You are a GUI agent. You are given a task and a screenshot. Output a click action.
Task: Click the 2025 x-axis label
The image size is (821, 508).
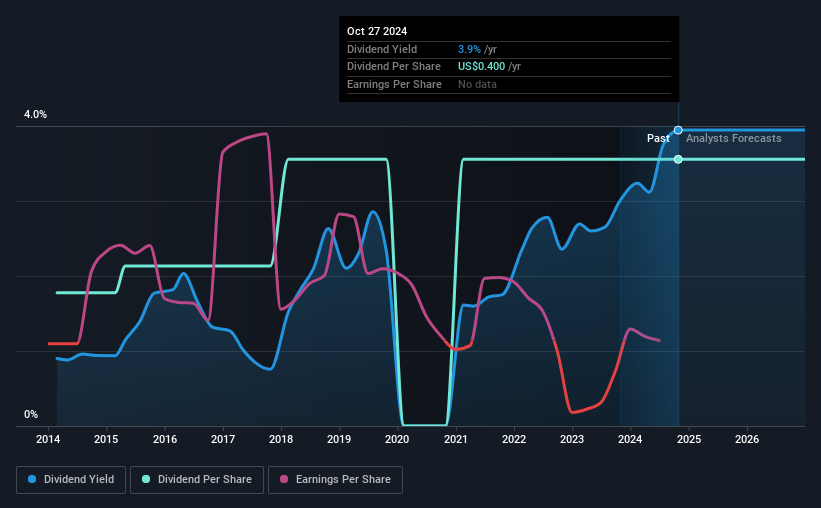pyautogui.click(x=689, y=439)
